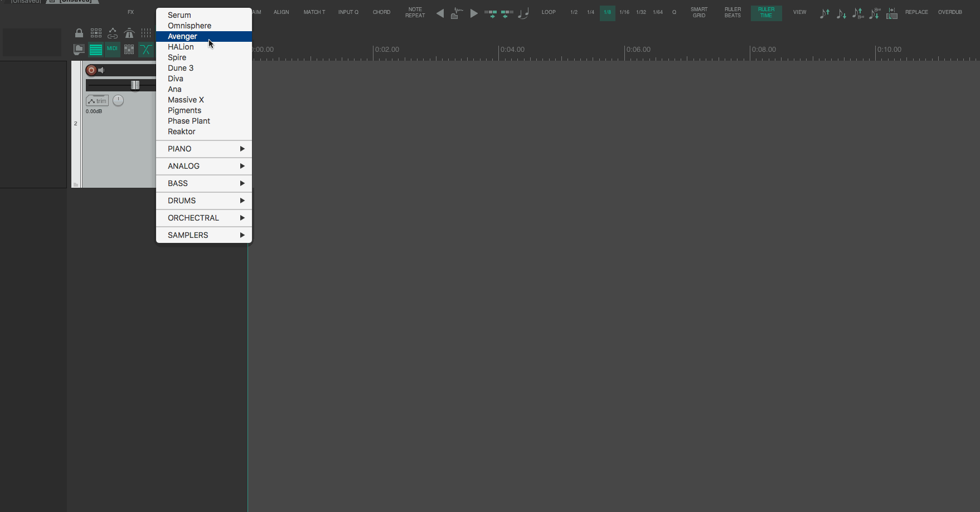
Task: Expand the DRUMS submenu
Action: coord(204,201)
